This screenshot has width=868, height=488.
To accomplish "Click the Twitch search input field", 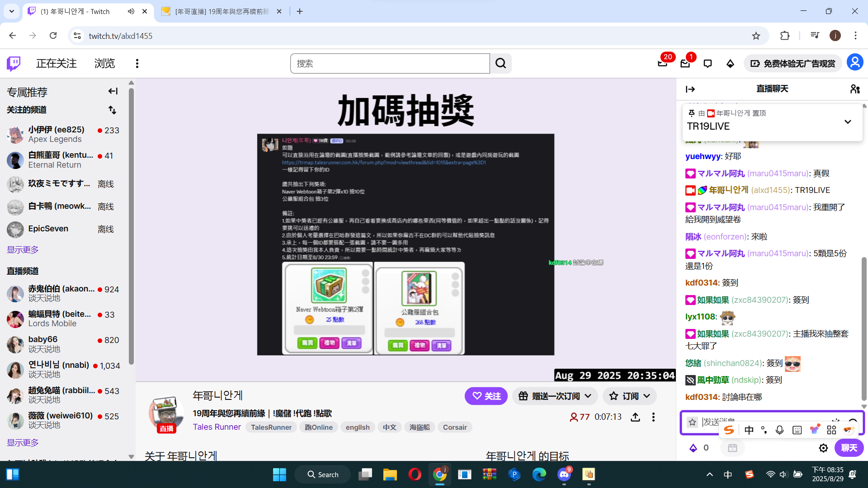I will tap(390, 64).
